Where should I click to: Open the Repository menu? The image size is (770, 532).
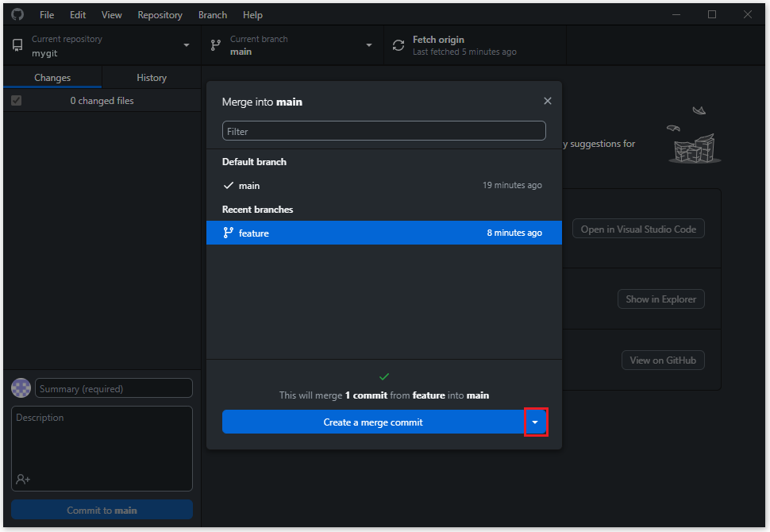(160, 15)
